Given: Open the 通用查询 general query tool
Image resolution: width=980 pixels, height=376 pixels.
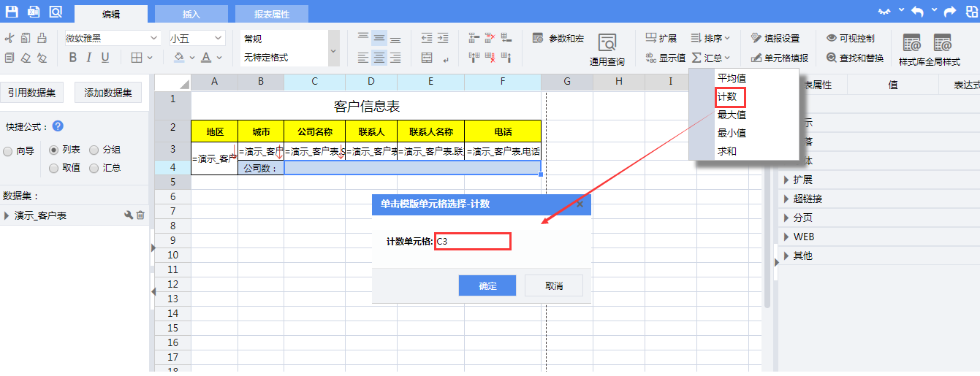Looking at the screenshot, I should coord(607,49).
